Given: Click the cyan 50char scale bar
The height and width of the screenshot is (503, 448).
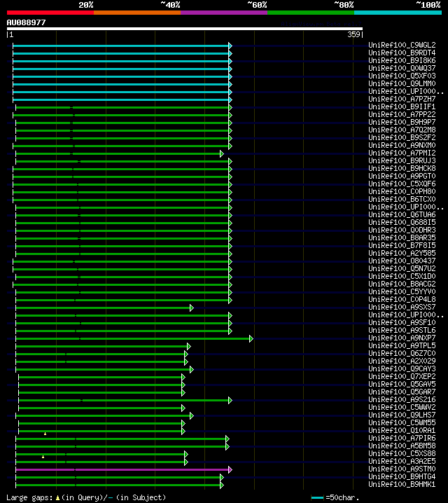Looking at the screenshot, I should coord(317,498).
